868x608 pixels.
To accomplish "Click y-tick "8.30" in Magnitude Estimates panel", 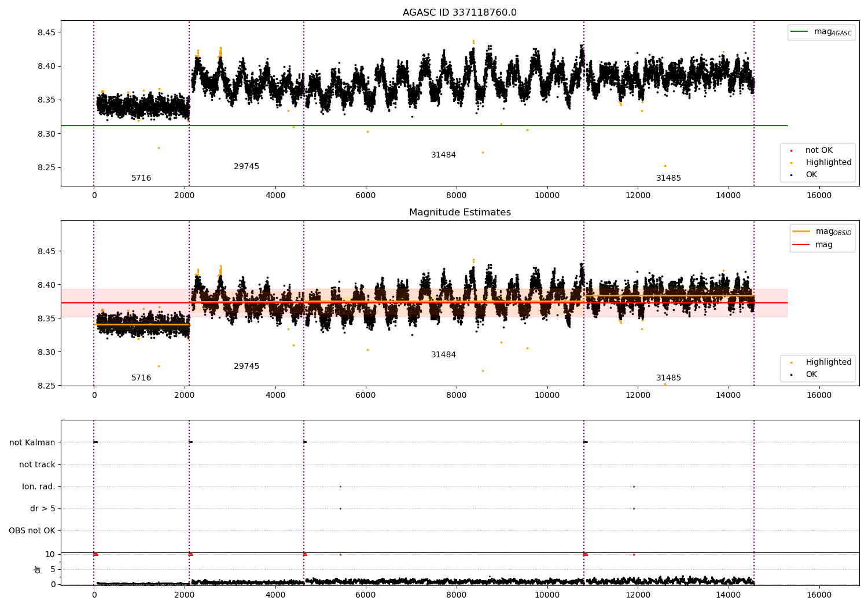I will coord(46,352).
